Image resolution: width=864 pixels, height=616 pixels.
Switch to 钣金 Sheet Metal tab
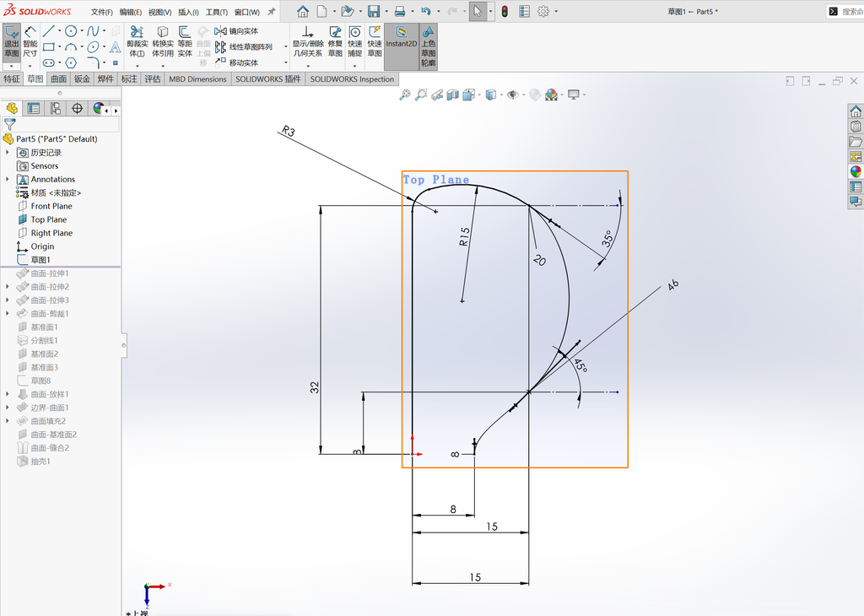(82, 78)
